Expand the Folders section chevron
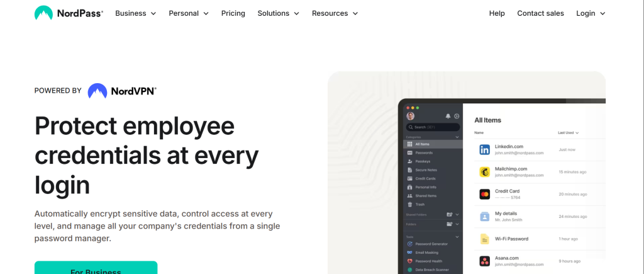 point(457,224)
